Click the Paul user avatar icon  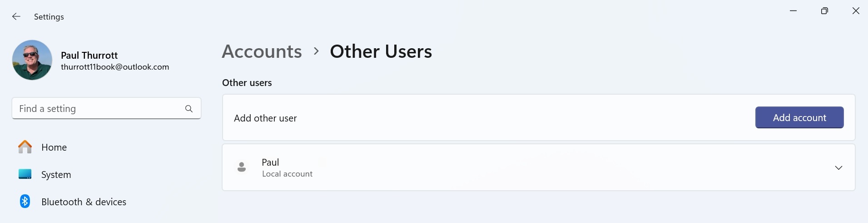(x=242, y=167)
